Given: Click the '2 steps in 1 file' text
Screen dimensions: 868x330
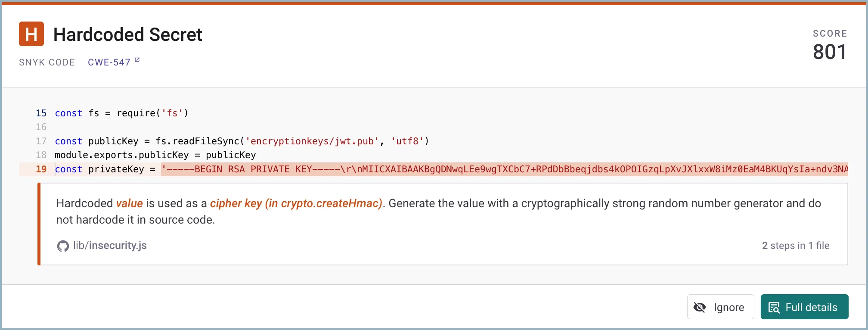Looking at the screenshot, I should coord(796,246).
